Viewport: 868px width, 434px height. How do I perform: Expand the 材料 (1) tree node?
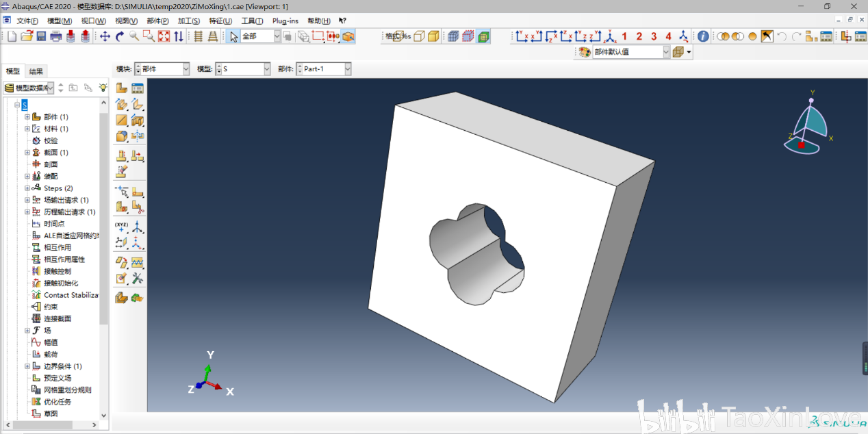coord(27,129)
